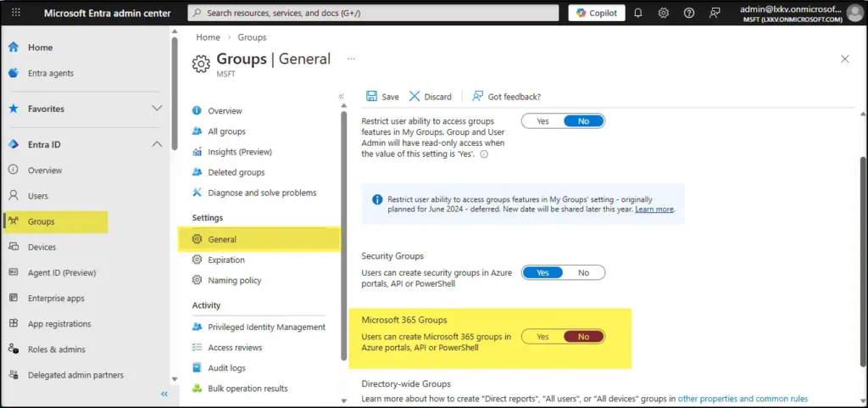This screenshot has width=868, height=408.
Task: Close the Groups General blade
Action: coord(845,59)
